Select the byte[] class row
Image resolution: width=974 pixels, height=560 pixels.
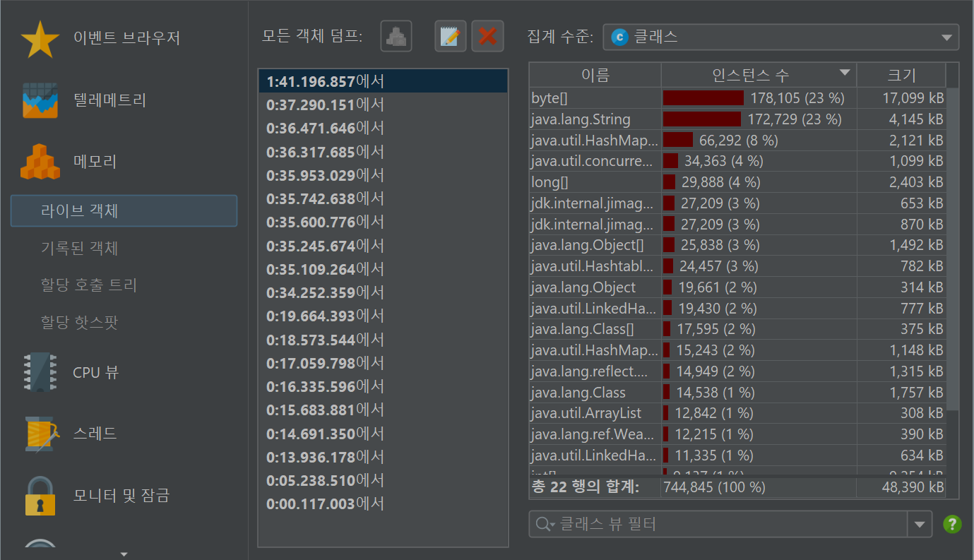(x=737, y=98)
